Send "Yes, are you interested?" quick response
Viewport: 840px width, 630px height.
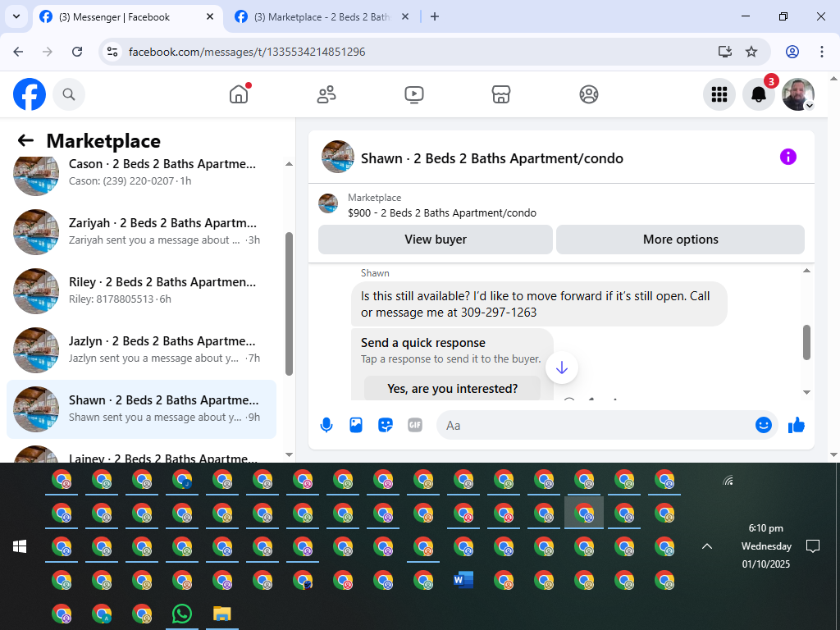tap(452, 388)
